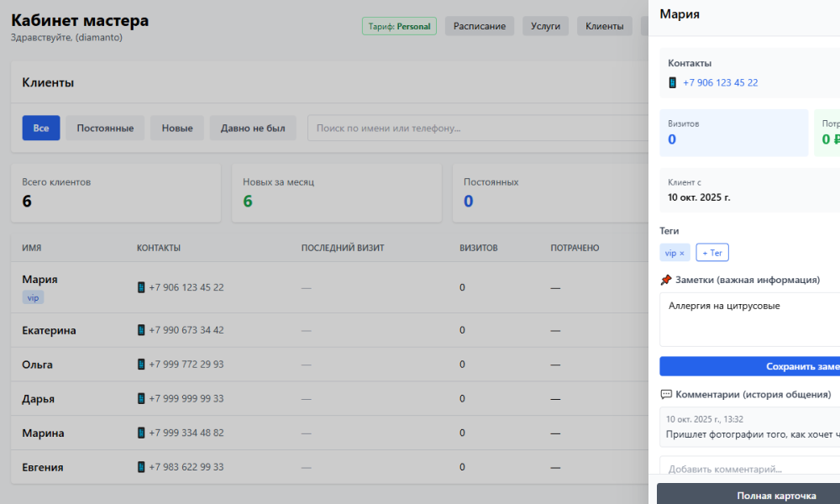Click the pin icon beside Заметки heading

coord(666,280)
